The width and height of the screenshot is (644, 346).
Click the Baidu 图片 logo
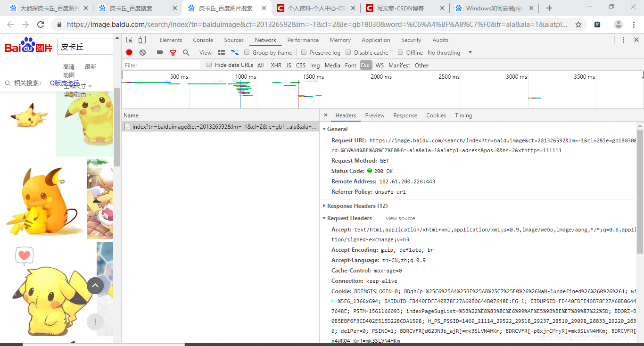coord(28,46)
